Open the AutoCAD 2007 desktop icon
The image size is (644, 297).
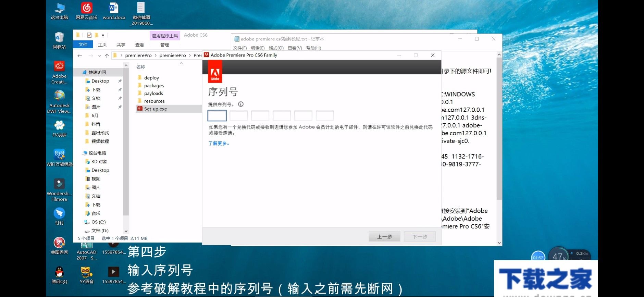pos(86,251)
